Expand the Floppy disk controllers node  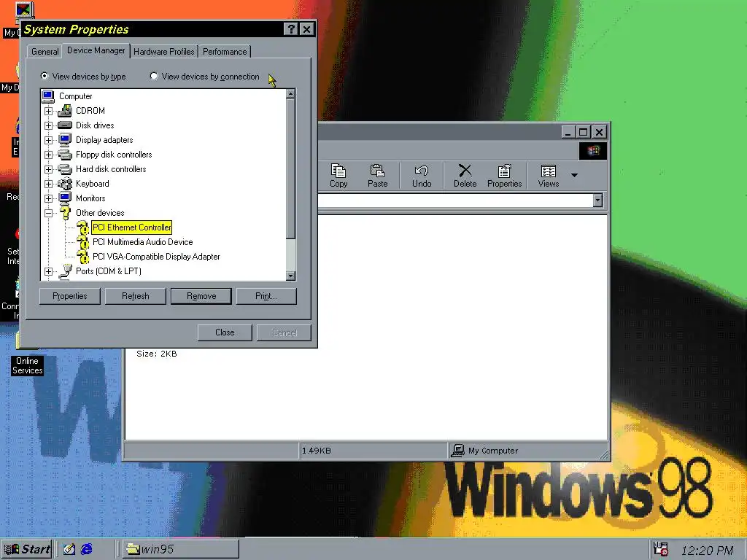[x=48, y=155]
